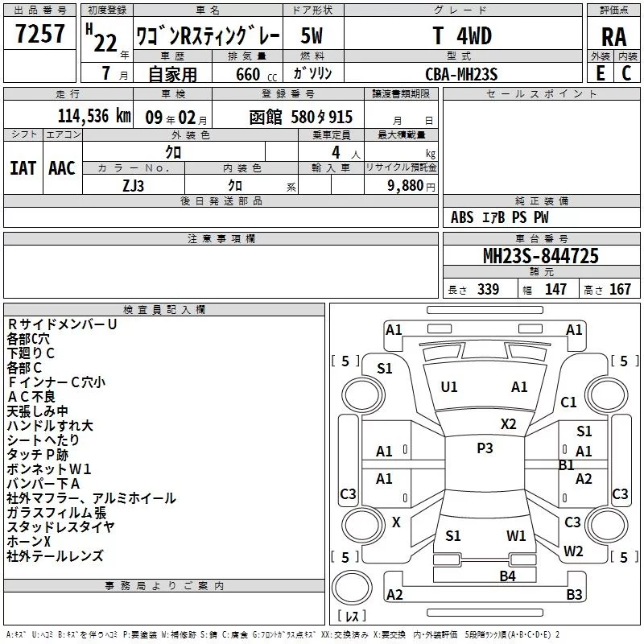644x644 pixels.
Task: Click the chassis number MH23S-844725
Action: (541, 256)
